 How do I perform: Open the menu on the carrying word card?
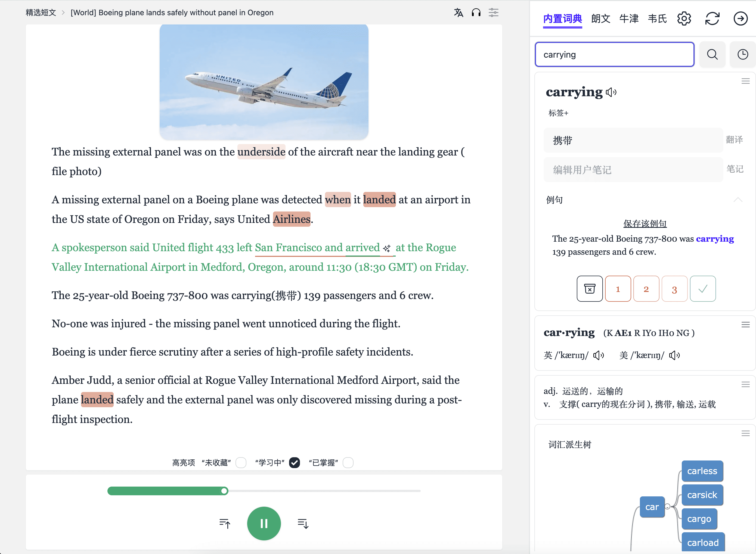coord(745,81)
